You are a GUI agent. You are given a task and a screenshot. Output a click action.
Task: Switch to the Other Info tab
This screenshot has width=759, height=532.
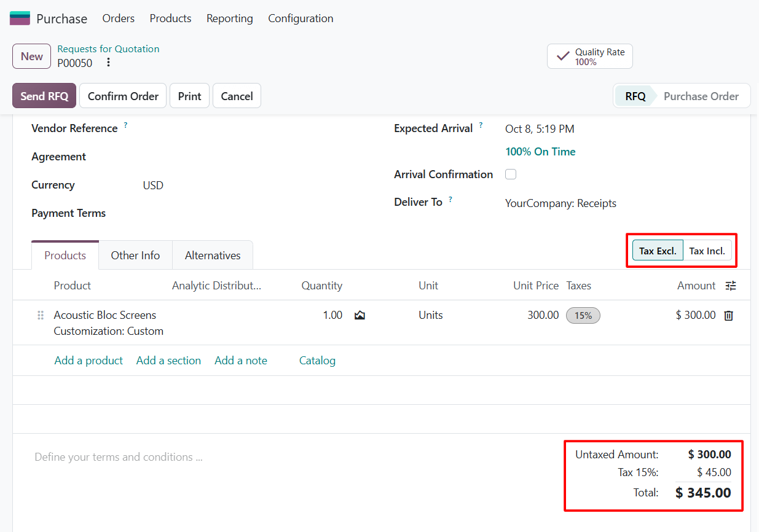[135, 256]
